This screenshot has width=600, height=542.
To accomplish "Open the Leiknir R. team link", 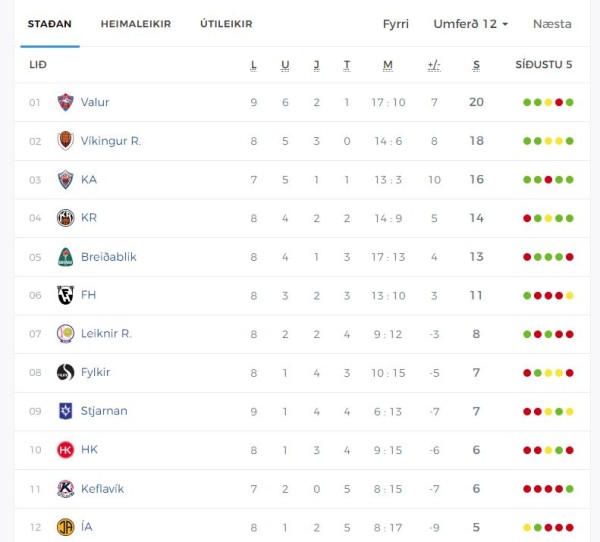I will 106,333.
